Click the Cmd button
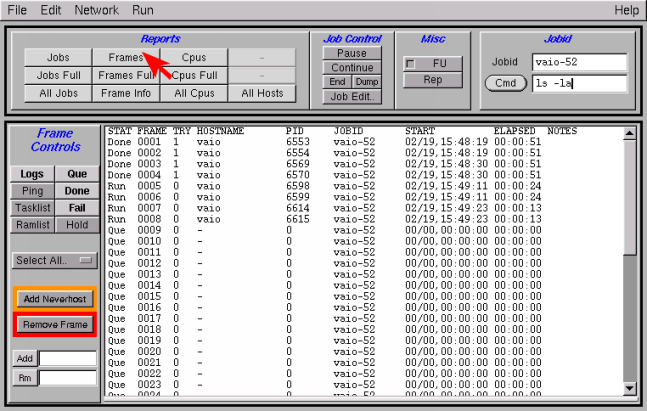Image resolution: width=647 pixels, height=411 pixels. [x=505, y=83]
